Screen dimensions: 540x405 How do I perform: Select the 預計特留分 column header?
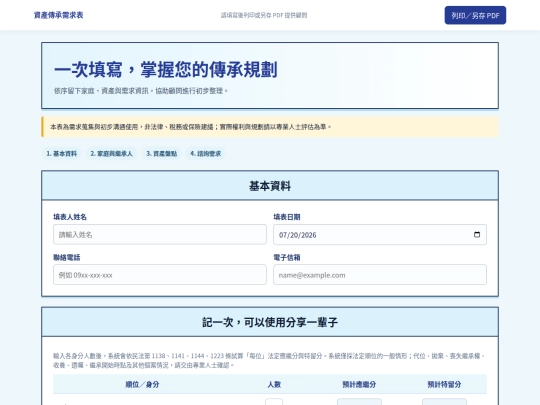444,384
